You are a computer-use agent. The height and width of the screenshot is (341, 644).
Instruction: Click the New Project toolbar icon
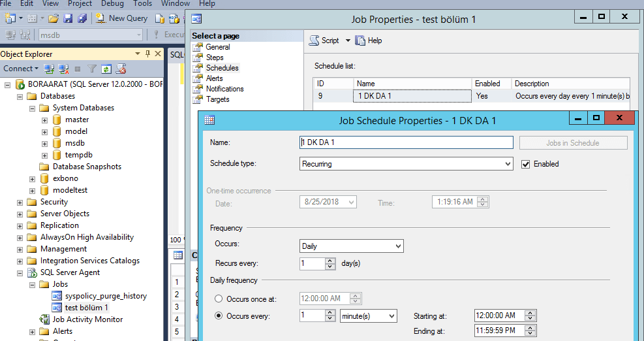click(10, 18)
